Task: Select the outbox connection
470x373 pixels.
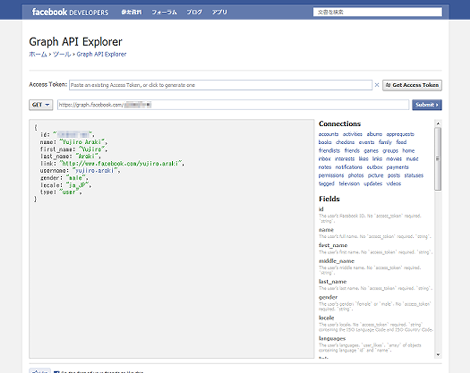Action: [375, 167]
